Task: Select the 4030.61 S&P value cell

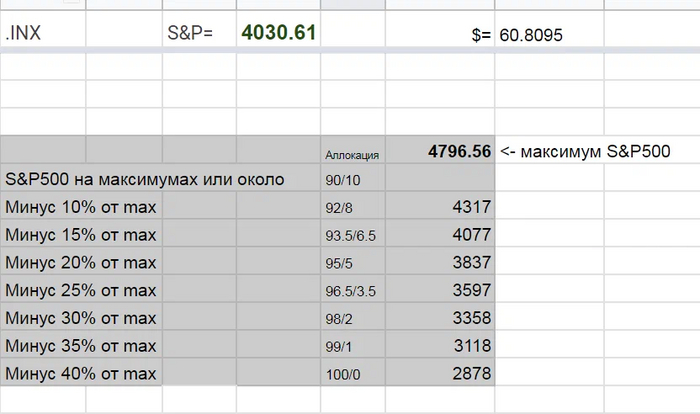Action: (x=278, y=33)
